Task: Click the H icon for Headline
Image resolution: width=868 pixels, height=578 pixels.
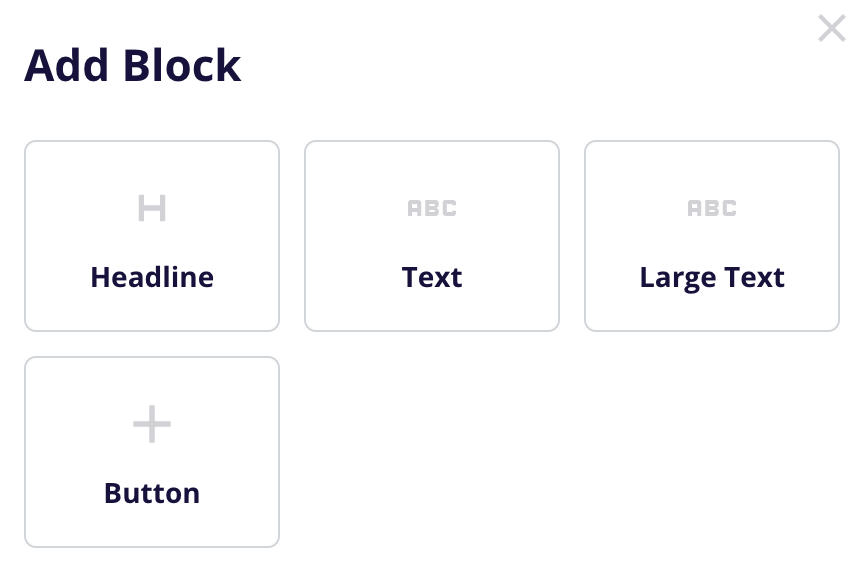Action: pyautogui.click(x=152, y=208)
